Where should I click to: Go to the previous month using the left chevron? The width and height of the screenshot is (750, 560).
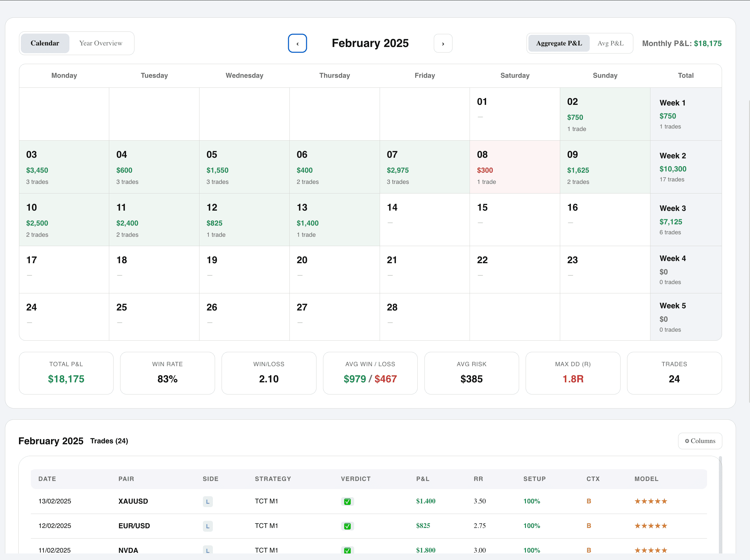tap(298, 43)
